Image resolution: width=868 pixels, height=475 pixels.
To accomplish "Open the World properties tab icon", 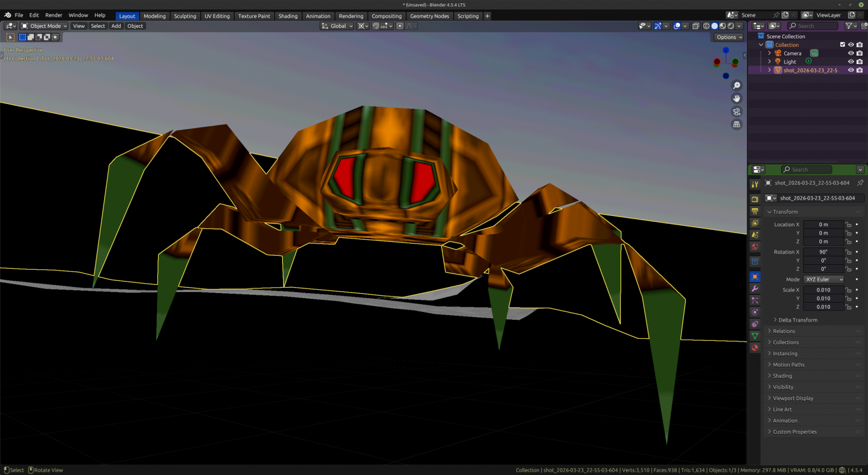I will pyautogui.click(x=755, y=247).
